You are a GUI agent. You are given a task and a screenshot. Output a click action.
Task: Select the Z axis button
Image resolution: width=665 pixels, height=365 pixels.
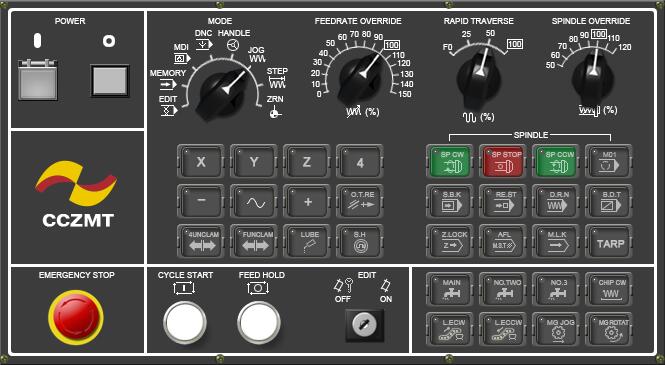click(307, 162)
